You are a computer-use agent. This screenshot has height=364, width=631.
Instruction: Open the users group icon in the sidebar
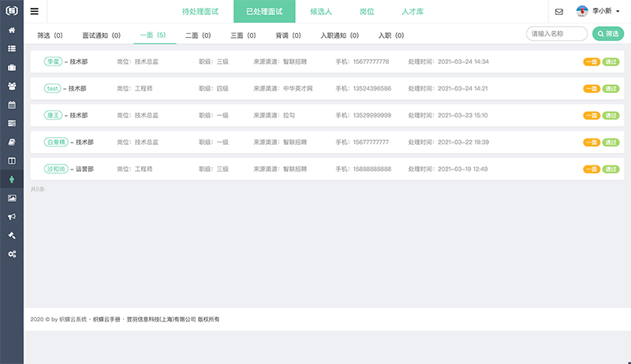point(12,86)
